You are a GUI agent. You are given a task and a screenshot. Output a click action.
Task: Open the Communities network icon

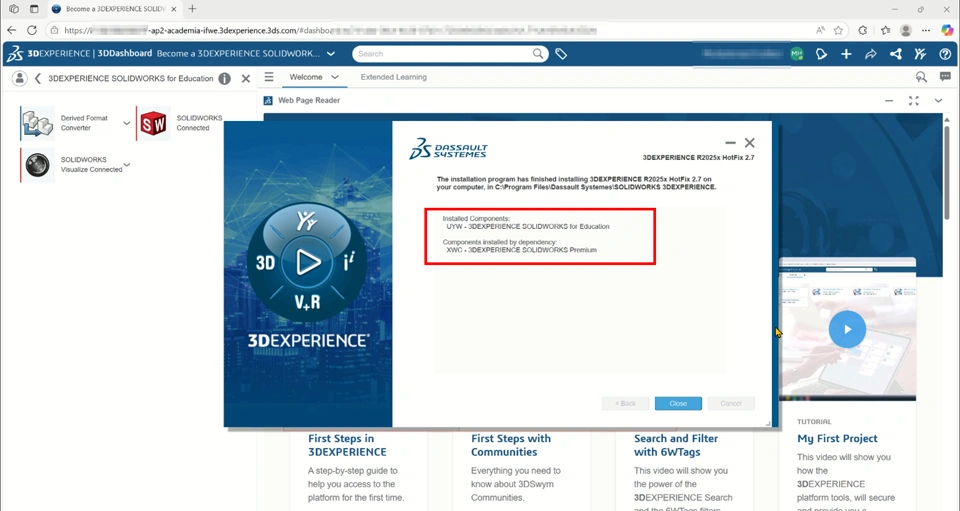(x=896, y=54)
